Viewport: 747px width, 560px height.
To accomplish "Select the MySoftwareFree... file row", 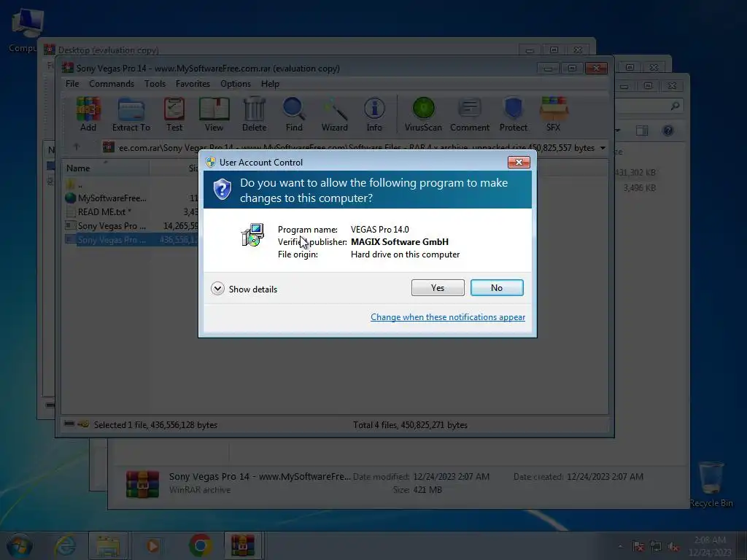I will coord(131,198).
